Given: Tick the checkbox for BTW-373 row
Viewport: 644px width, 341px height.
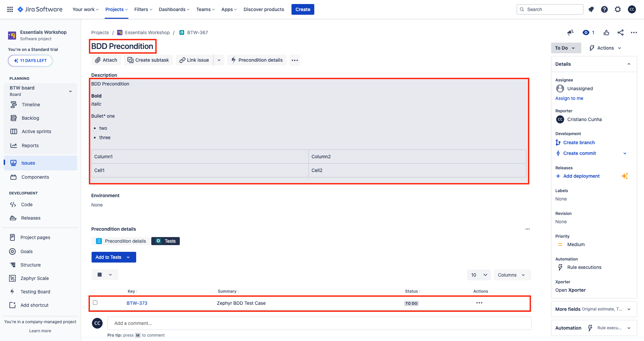Looking at the screenshot, I should coord(95,302).
